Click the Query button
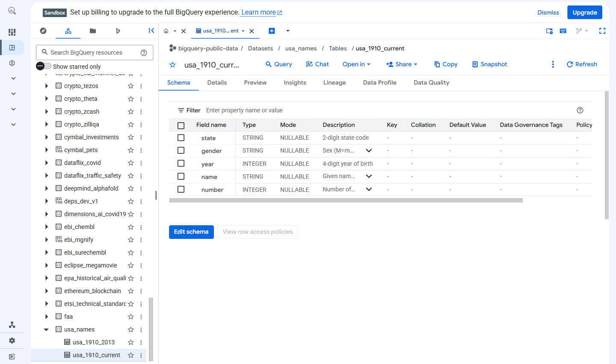 click(278, 64)
